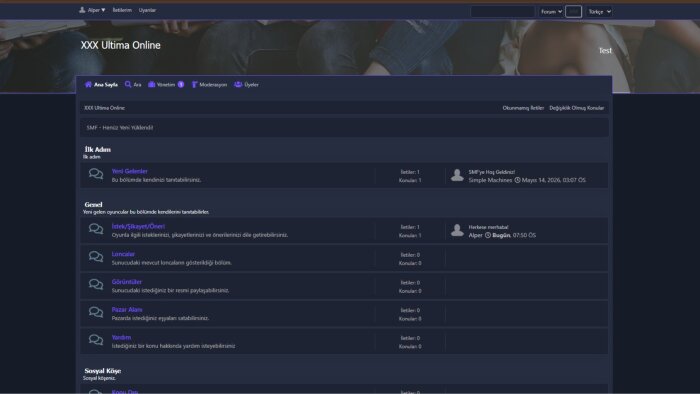This screenshot has width=700, height=394.
Task: Open the Herkese merhaba! last post
Action: point(488,227)
